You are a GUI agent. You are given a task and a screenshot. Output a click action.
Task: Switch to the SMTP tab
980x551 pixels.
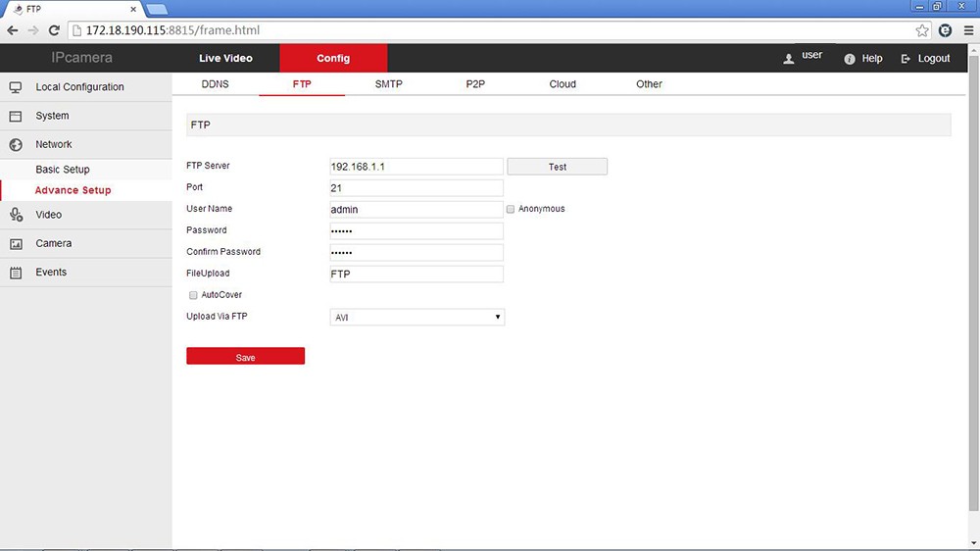388,84
